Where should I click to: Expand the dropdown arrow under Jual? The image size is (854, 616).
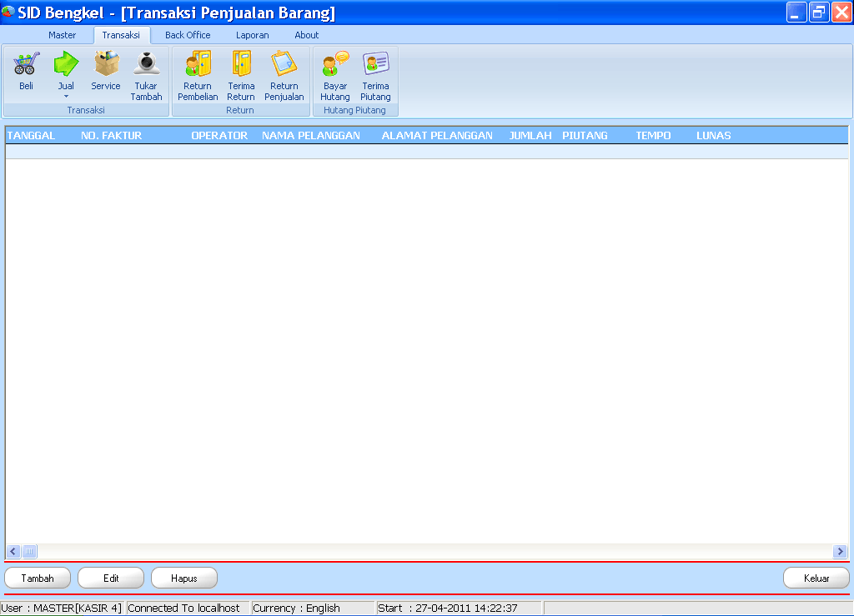[66, 98]
